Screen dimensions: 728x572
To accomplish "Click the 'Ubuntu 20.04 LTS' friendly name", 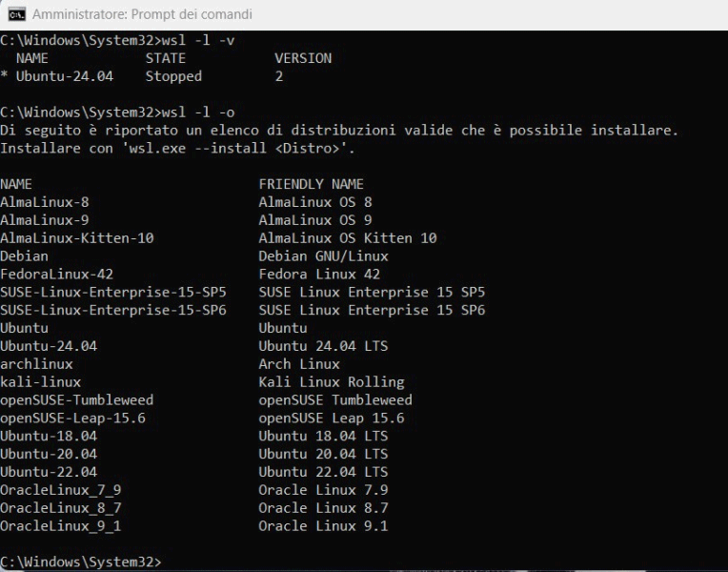I will pyautogui.click(x=324, y=454).
